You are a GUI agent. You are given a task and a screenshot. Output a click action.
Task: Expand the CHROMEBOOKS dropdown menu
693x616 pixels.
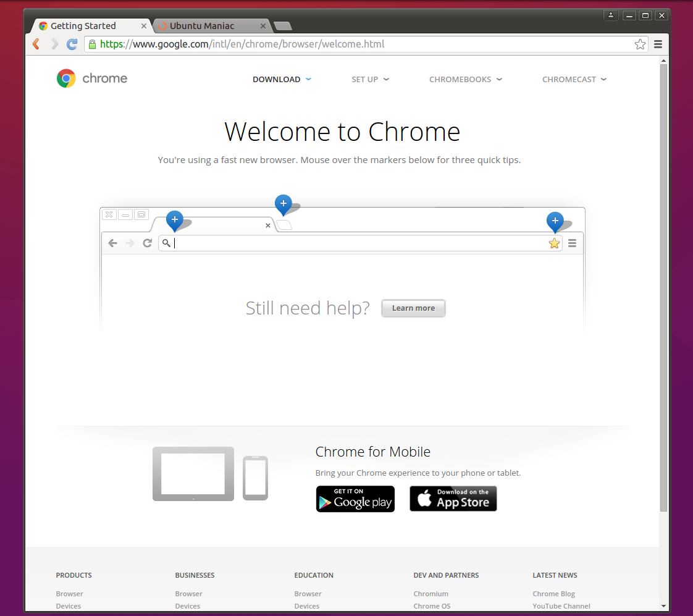point(466,80)
